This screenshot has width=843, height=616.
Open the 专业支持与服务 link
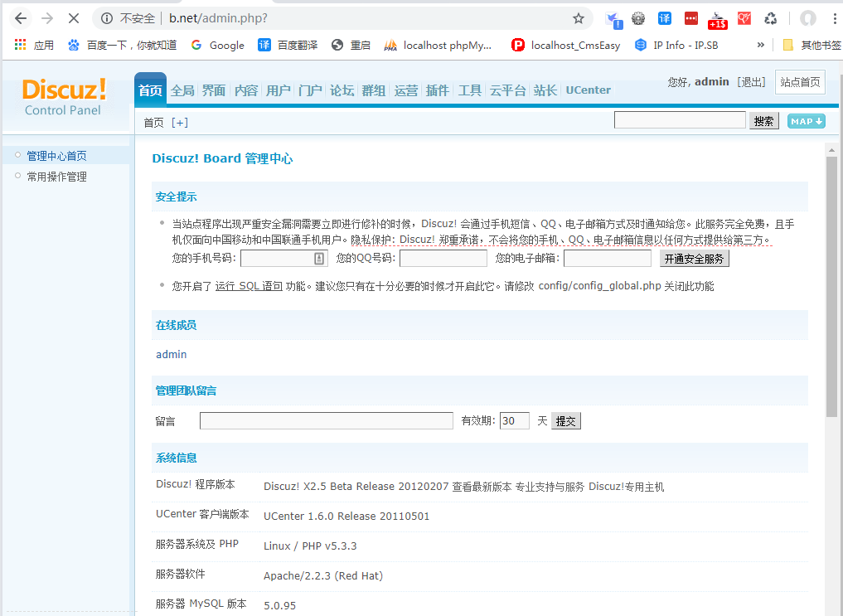click(x=550, y=487)
